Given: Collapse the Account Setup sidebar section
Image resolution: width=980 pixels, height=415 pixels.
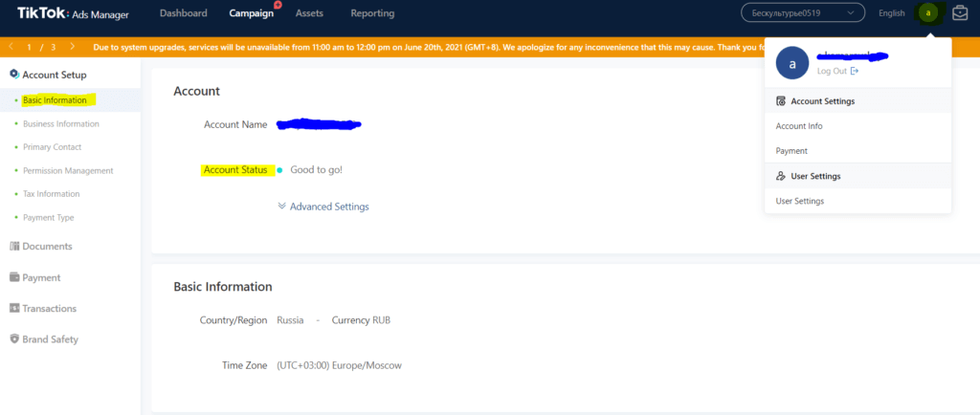Looking at the screenshot, I should tap(48, 75).
